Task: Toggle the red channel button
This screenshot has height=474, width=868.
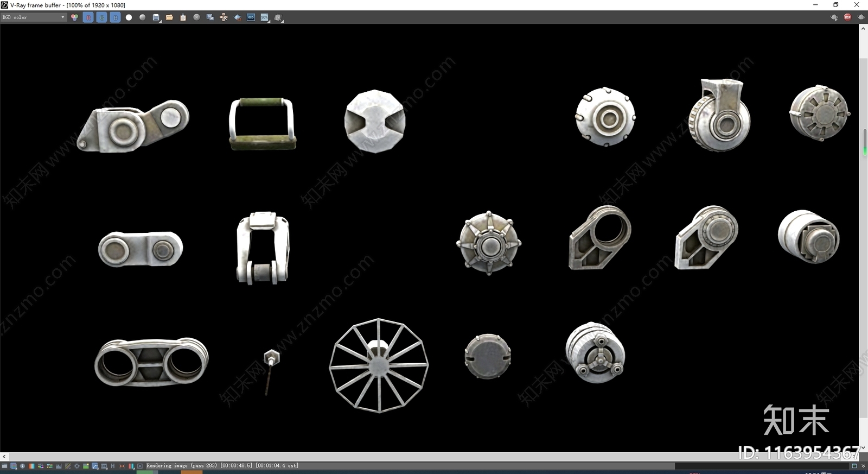Action: [x=88, y=17]
